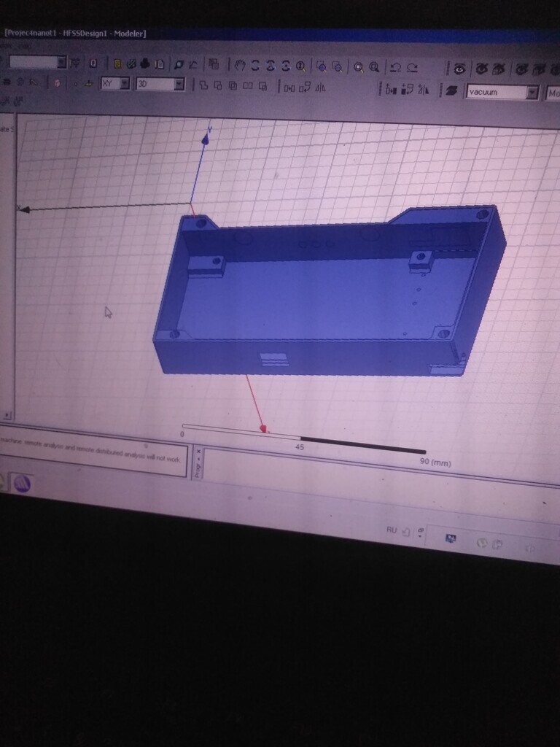Click the small arrow button at the left panel bottom
Image resolution: width=560 pixels, height=747 pixels.
(x=7, y=415)
